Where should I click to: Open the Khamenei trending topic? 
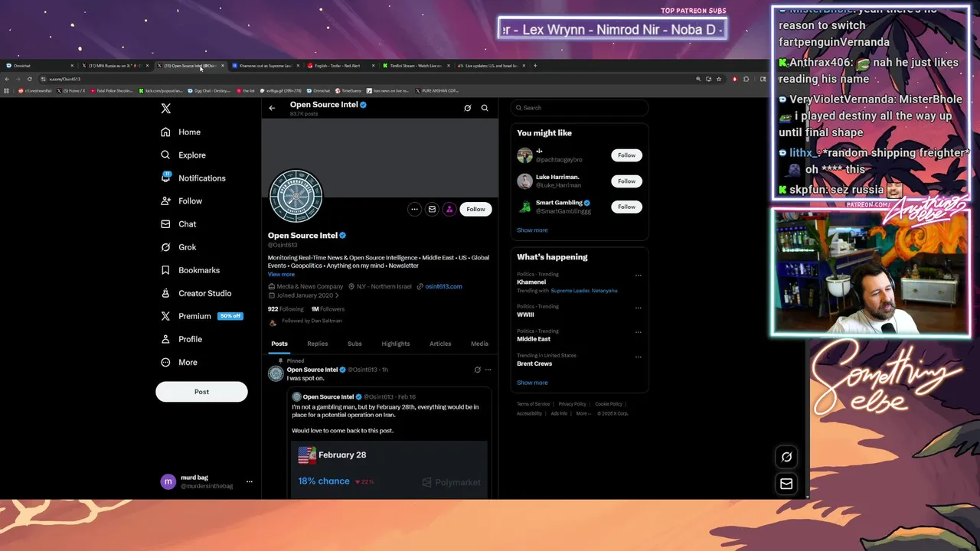pos(531,282)
